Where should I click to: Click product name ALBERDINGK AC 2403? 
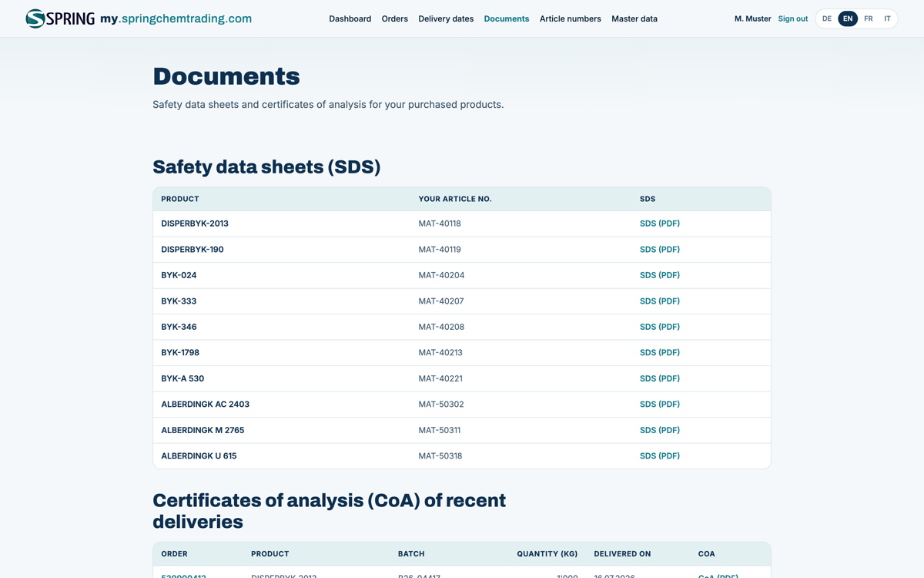[x=205, y=404]
